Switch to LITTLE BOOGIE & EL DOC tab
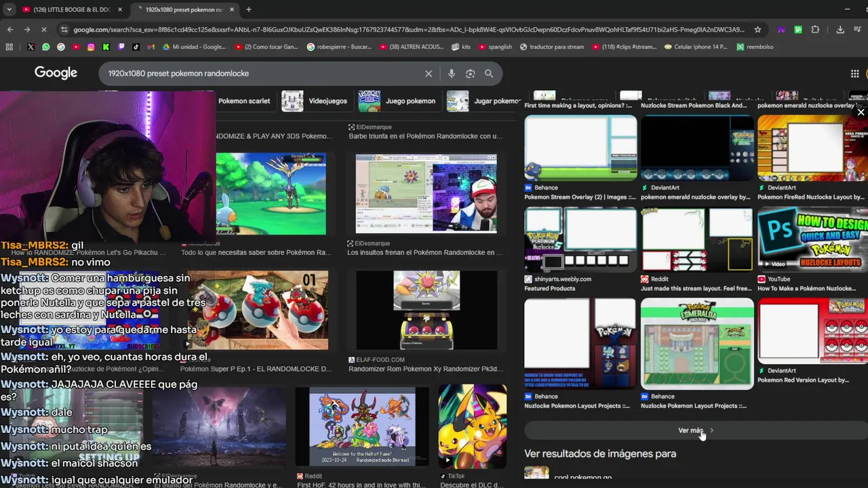This screenshot has height=488, width=868. [x=73, y=9]
